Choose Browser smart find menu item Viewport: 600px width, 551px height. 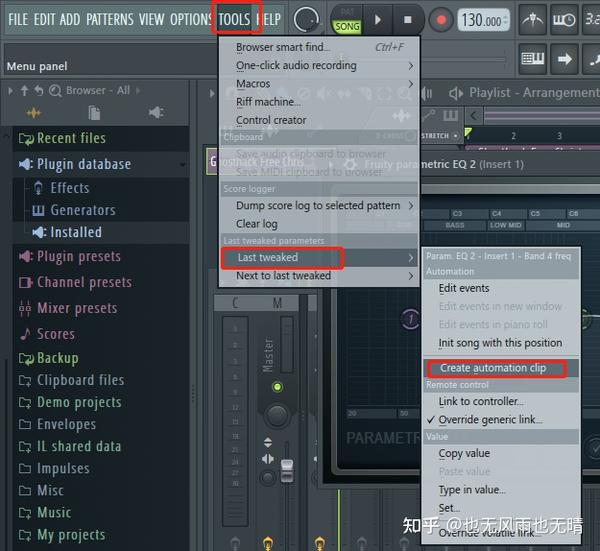click(x=319, y=47)
